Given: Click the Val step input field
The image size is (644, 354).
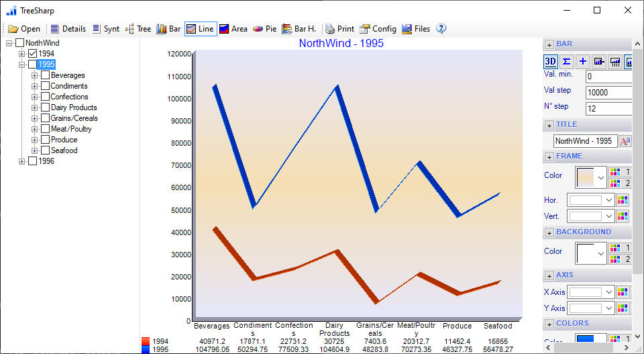Looking at the screenshot, I should tap(608, 93).
